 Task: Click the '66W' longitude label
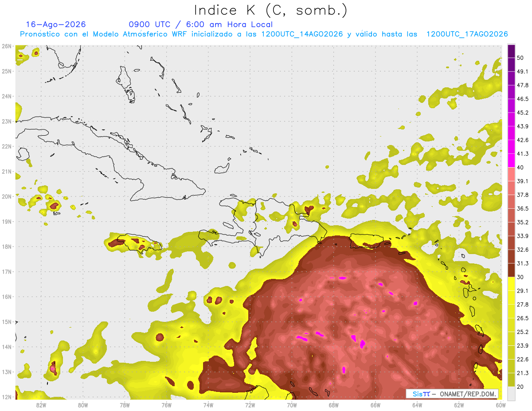pyautogui.click(x=376, y=405)
